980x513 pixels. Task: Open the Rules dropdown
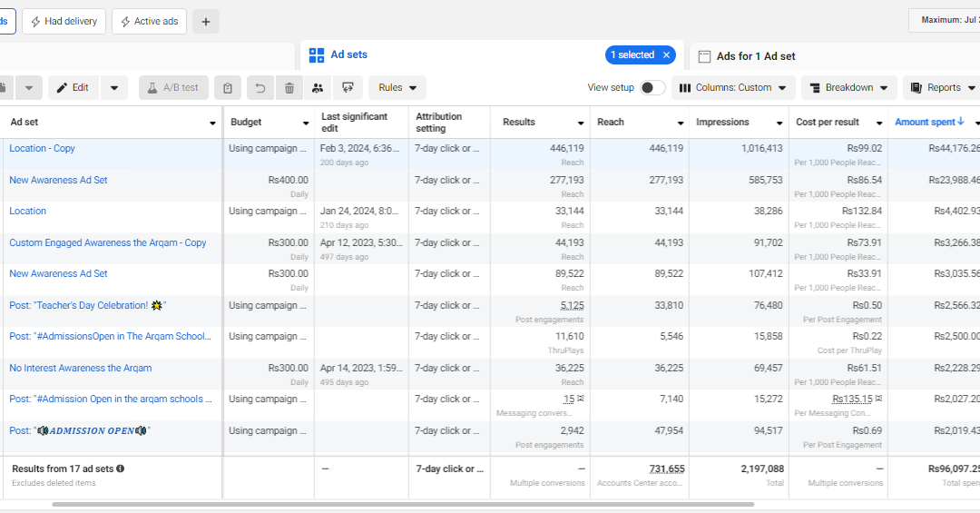(x=397, y=87)
